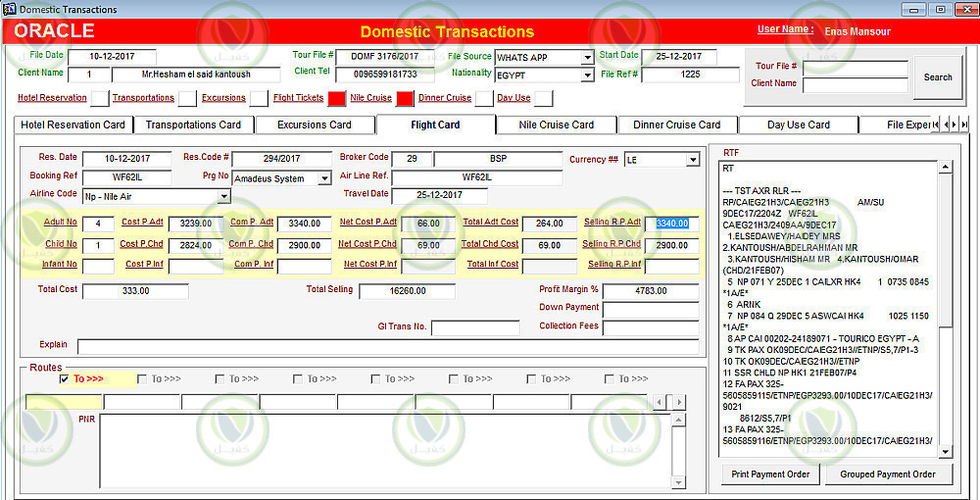The height and width of the screenshot is (500, 980).
Task: Switch to Nile Cruise Card tab
Action: point(557,125)
